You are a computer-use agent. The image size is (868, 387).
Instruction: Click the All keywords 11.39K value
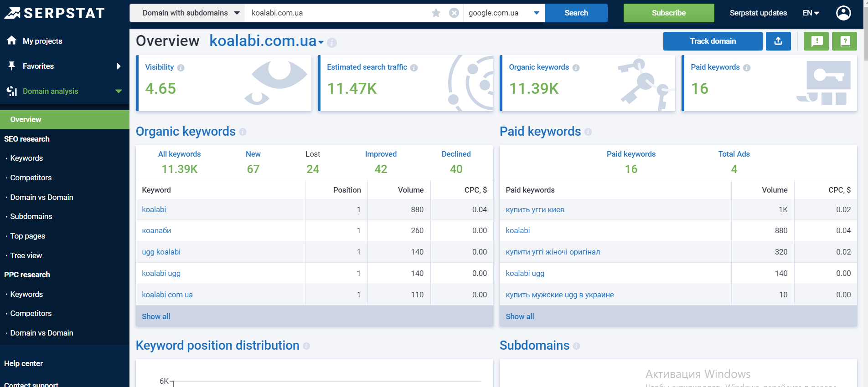[x=180, y=169]
